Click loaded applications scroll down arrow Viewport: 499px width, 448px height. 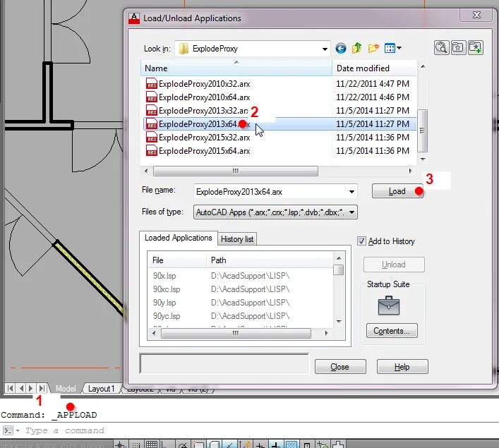point(339,322)
